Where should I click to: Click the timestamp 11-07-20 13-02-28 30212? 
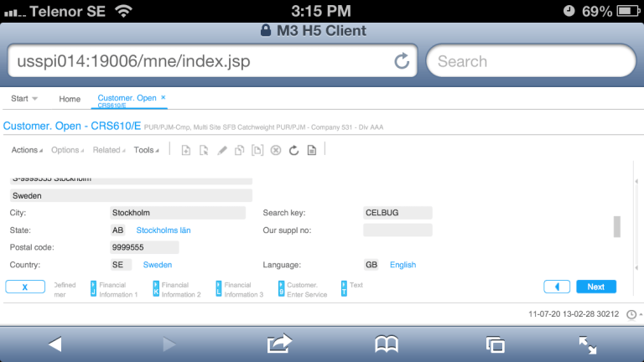(574, 314)
